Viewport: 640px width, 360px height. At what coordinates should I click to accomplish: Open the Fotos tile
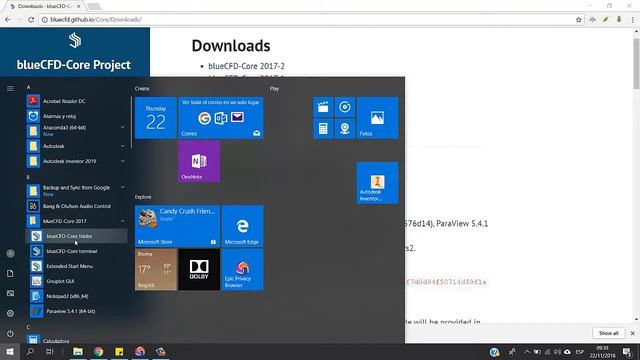coord(377,118)
